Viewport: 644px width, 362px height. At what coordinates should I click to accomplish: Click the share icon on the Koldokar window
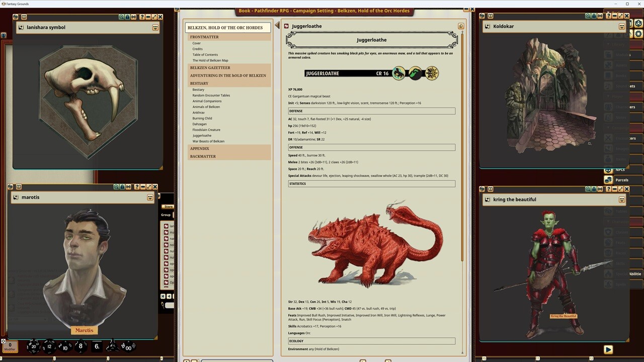[x=600, y=16]
